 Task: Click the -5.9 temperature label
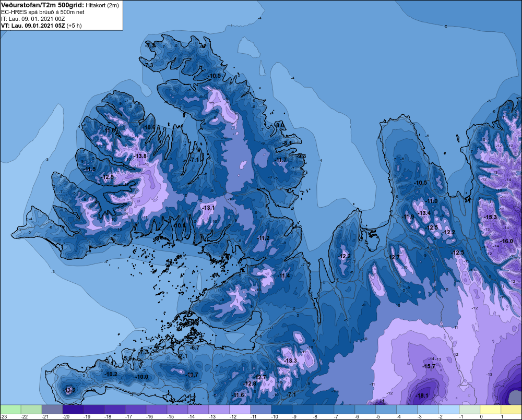127,358
